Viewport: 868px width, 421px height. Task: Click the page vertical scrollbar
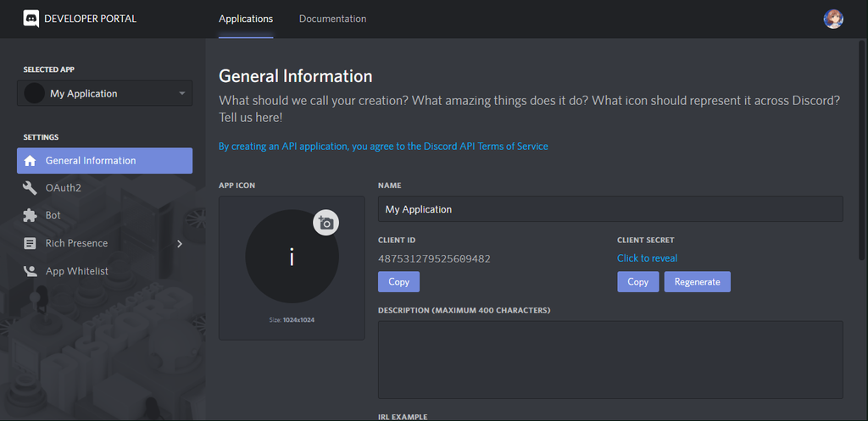coord(861,149)
